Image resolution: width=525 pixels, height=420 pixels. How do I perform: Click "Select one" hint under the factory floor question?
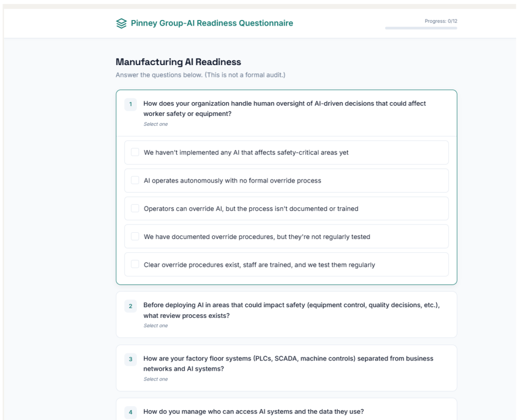point(155,379)
